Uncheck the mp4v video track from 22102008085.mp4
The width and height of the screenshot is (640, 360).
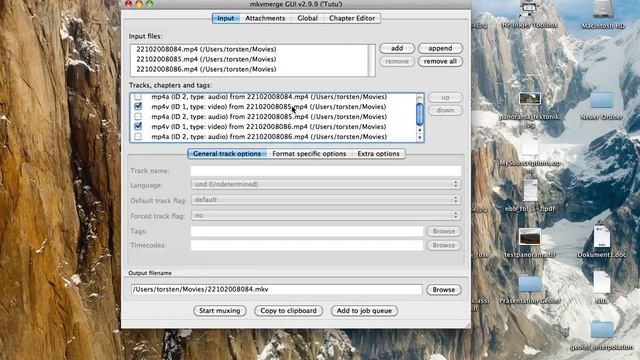(x=138, y=107)
